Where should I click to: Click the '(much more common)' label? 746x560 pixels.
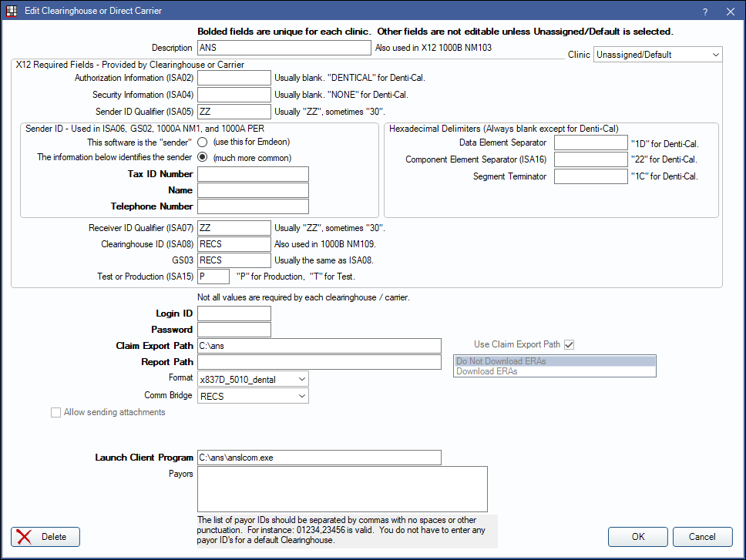tap(252, 158)
